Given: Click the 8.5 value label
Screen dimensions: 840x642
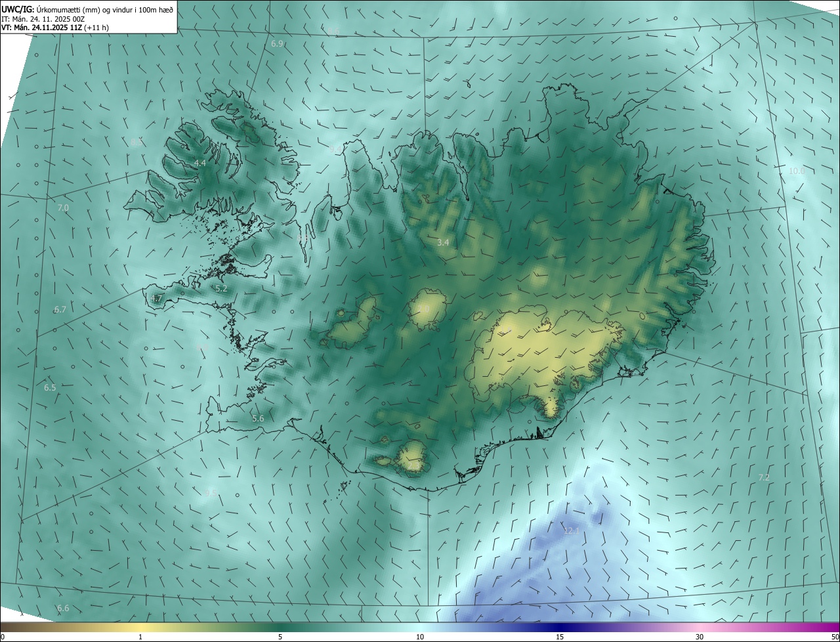Looking at the screenshot, I should 136,142.
